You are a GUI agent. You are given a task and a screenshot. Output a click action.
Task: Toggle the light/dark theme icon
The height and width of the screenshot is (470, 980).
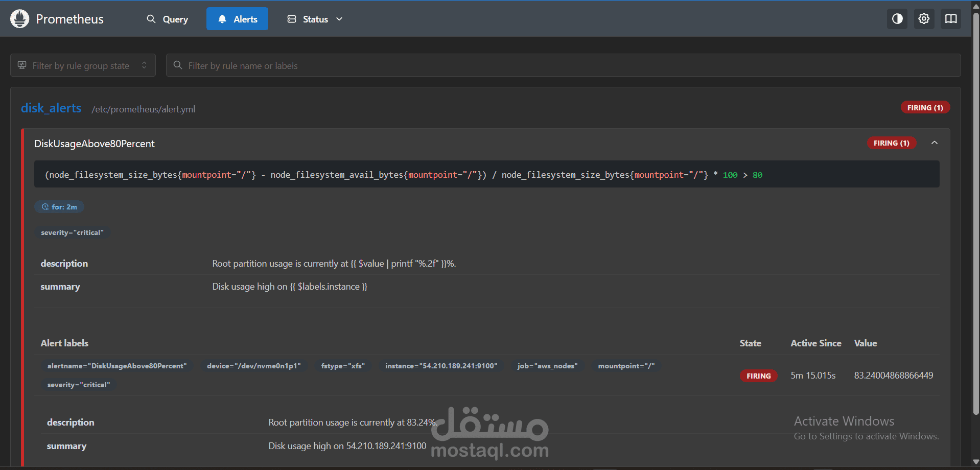click(x=897, y=19)
